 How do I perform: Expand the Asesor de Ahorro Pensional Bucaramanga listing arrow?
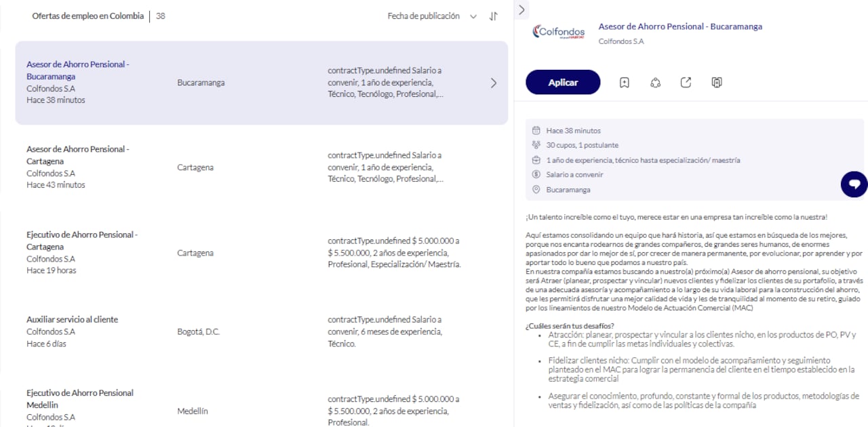[x=494, y=82]
